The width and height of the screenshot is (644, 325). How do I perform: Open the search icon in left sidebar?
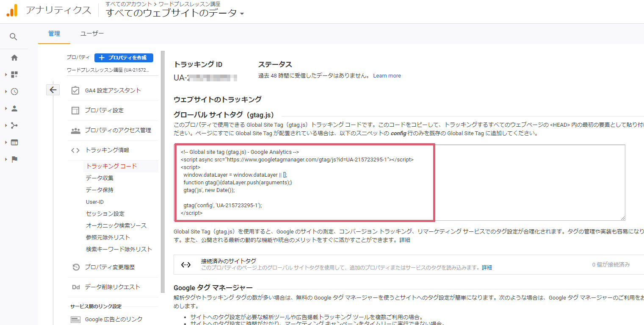coord(14,37)
